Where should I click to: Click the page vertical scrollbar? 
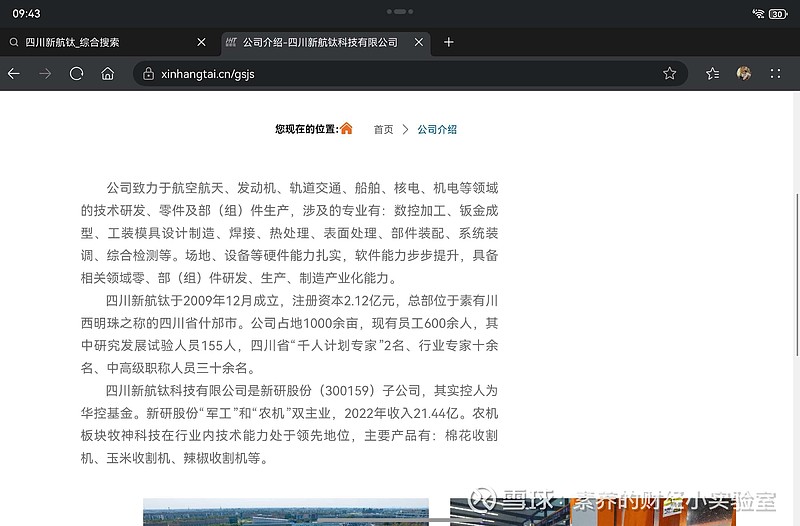tap(797, 274)
